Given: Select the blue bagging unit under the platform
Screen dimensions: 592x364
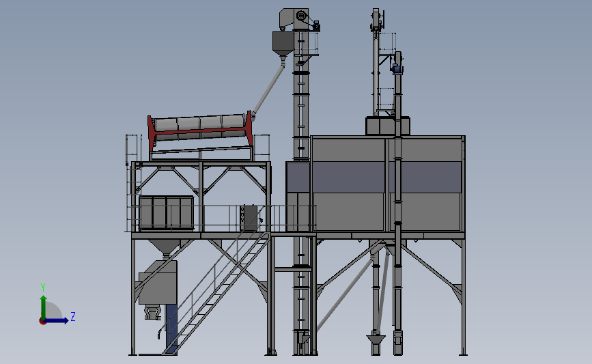Looking at the screenshot, I should click(x=171, y=328).
